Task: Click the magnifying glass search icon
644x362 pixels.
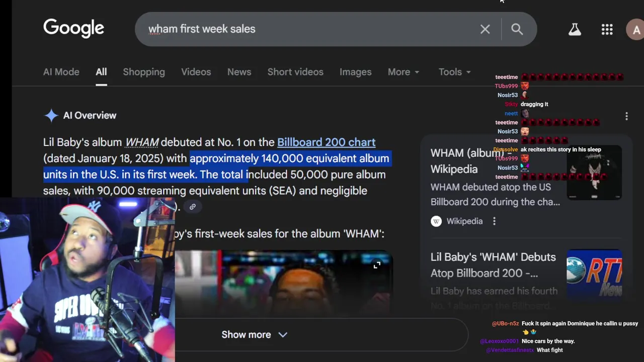Action: pyautogui.click(x=517, y=29)
